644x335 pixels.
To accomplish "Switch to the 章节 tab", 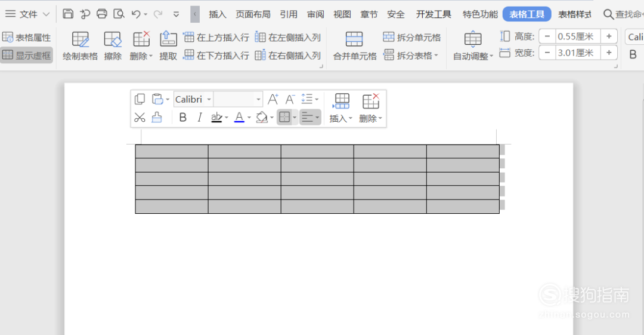I will point(369,14).
